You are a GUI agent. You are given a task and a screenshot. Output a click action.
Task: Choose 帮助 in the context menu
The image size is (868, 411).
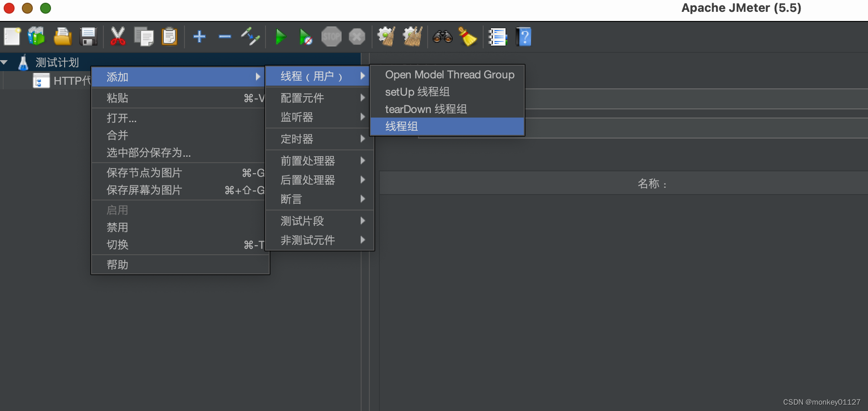180,265
